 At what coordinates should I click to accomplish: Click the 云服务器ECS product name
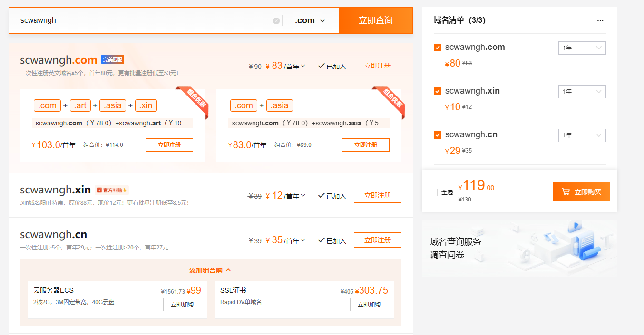(x=53, y=290)
